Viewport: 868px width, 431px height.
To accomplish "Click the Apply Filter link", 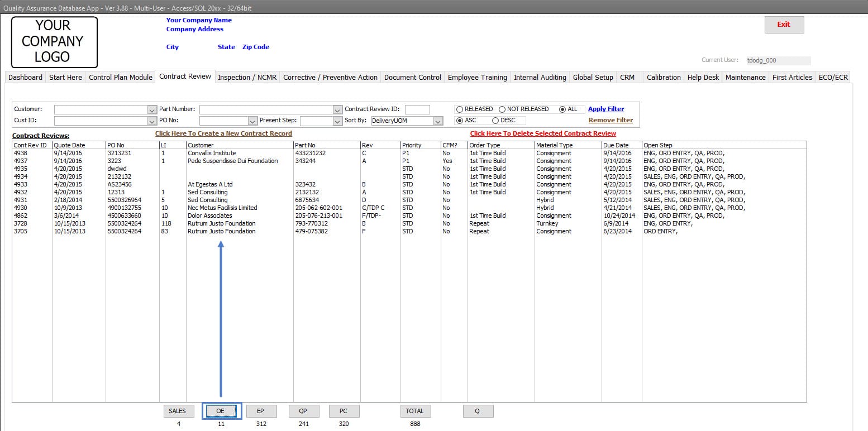I will pos(606,109).
